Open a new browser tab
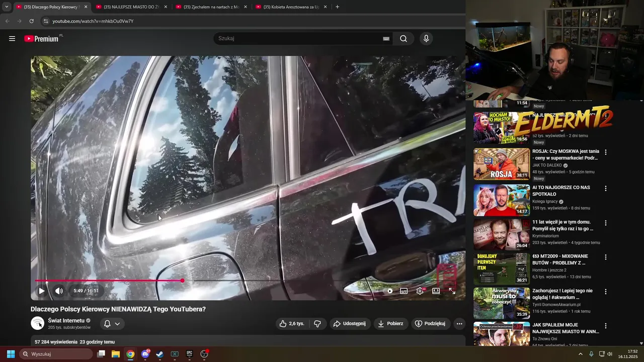644x362 pixels. 337,7
